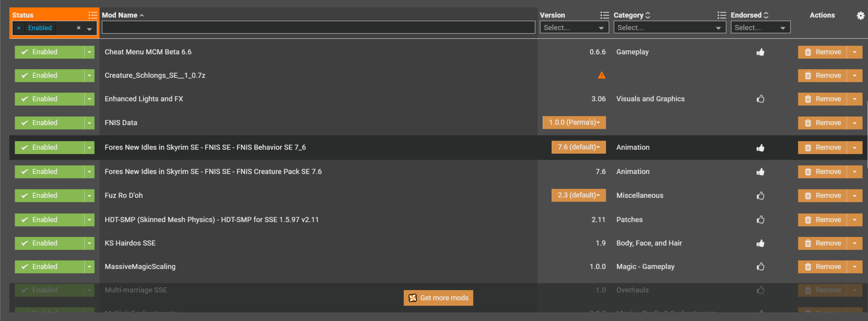Expand Remove options arrow for KS Hairdos SSE
The width and height of the screenshot is (868, 321).
[854, 243]
